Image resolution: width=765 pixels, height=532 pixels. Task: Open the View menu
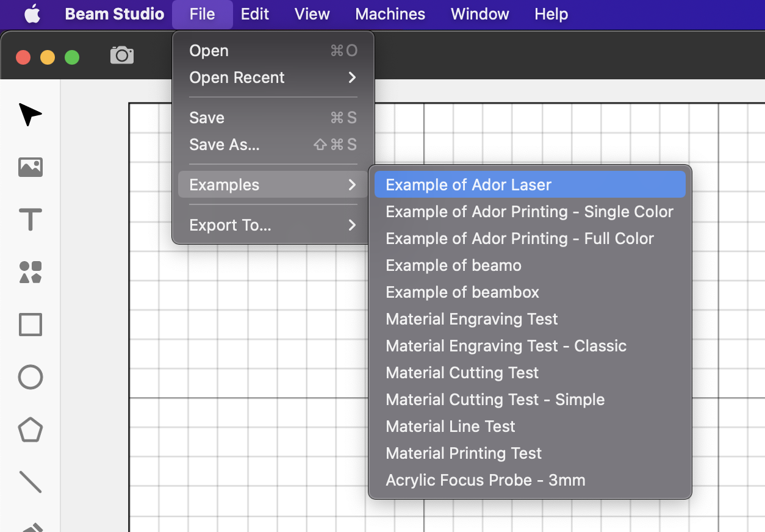point(312,14)
